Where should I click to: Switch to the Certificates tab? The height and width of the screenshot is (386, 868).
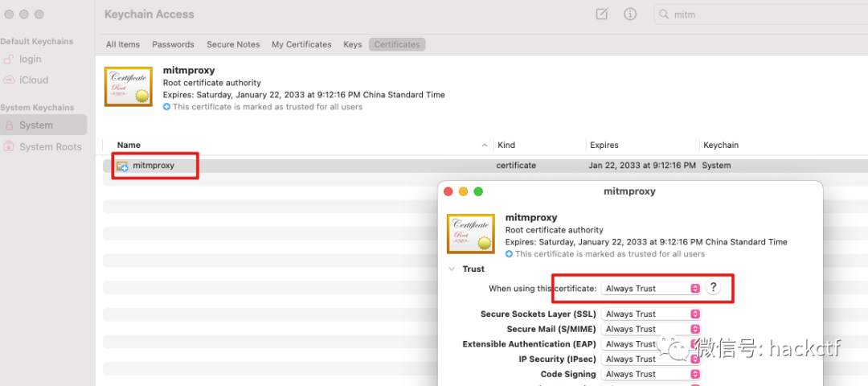397,44
